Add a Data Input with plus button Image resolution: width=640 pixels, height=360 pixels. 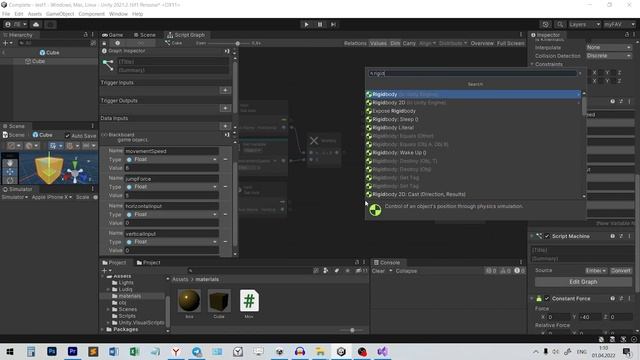225,126
